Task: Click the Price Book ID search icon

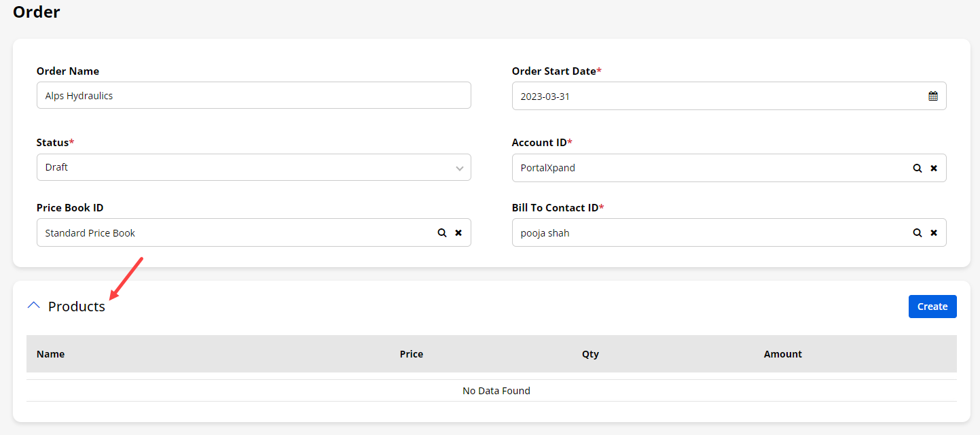Action: coord(441,232)
